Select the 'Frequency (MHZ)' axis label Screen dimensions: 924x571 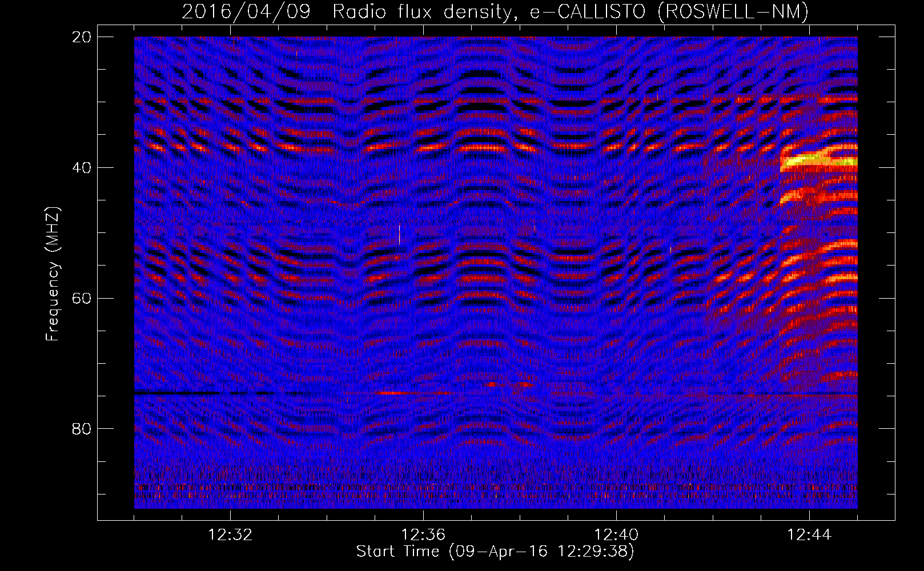[53, 274]
